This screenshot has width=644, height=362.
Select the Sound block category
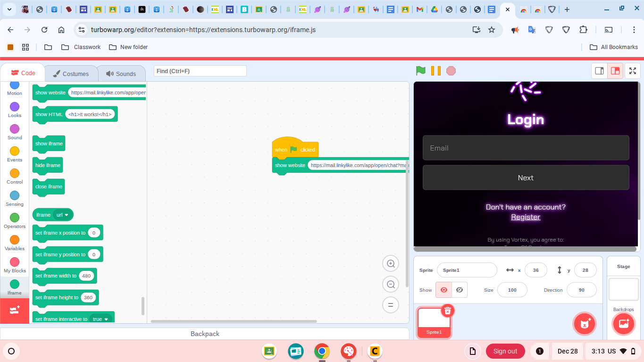[x=15, y=132]
